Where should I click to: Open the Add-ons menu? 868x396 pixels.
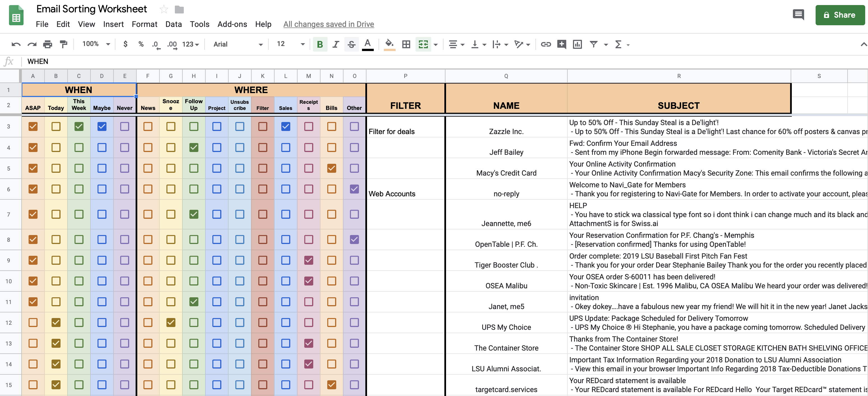tap(232, 24)
